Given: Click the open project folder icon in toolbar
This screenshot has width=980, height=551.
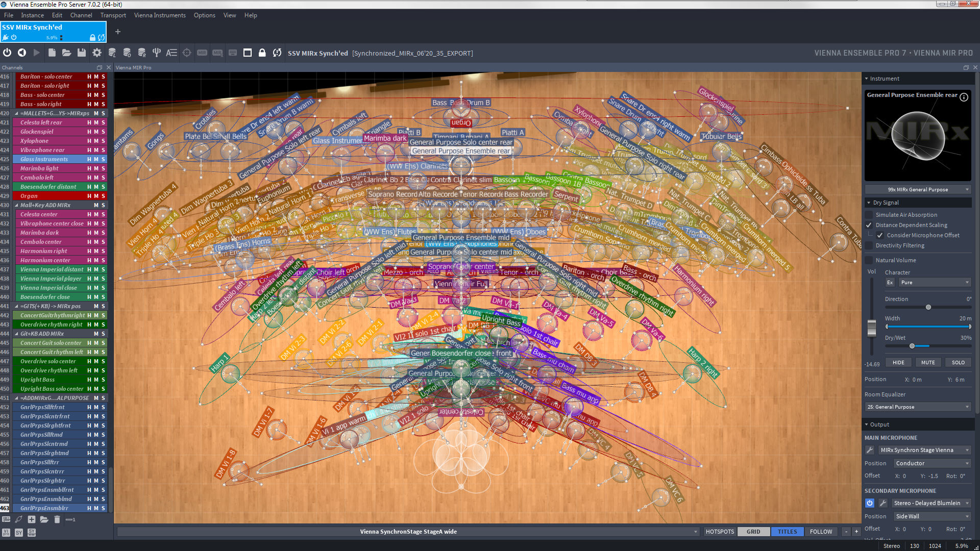Looking at the screenshot, I should pyautogui.click(x=66, y=53).
